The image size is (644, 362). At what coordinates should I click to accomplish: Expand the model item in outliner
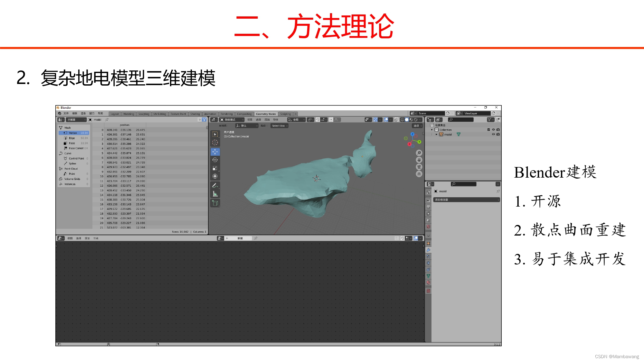tap(436, 135)
